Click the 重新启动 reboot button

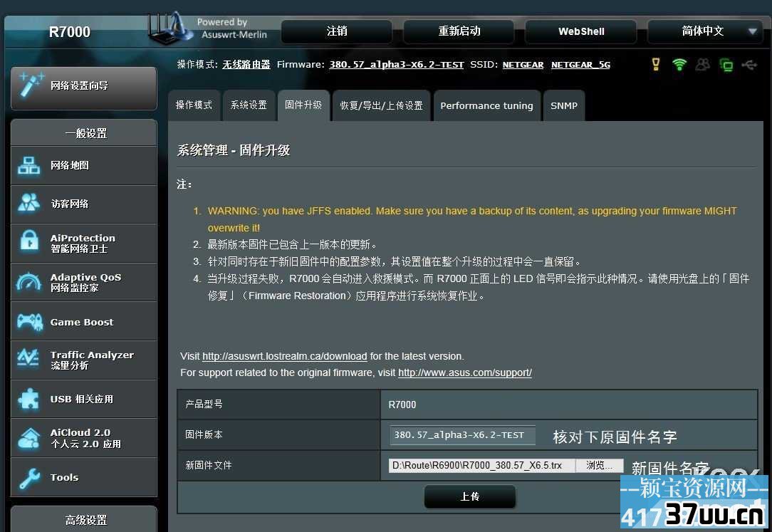click(459, 31)
